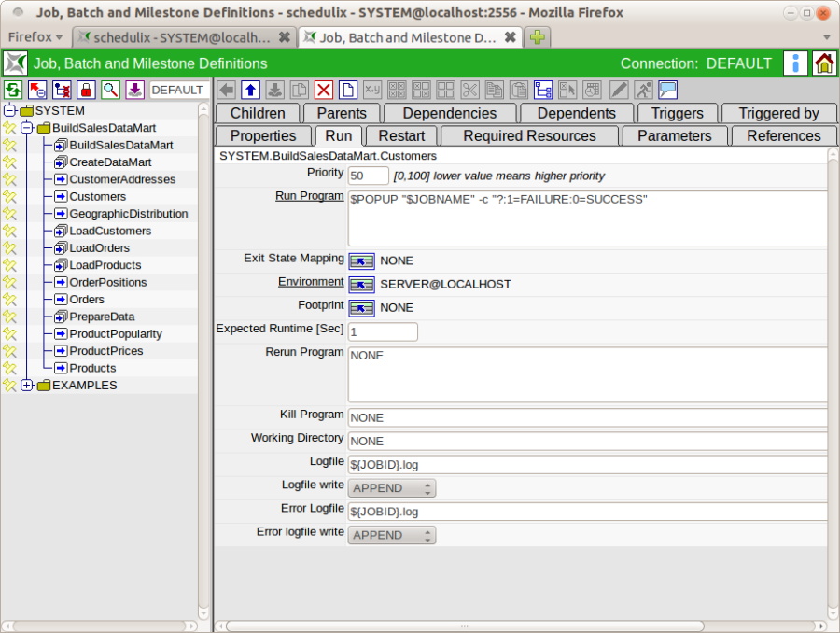Viewport: 840px width, 633px height.
Task: Click the Environment link label
Action: click(x=311, y=281)
